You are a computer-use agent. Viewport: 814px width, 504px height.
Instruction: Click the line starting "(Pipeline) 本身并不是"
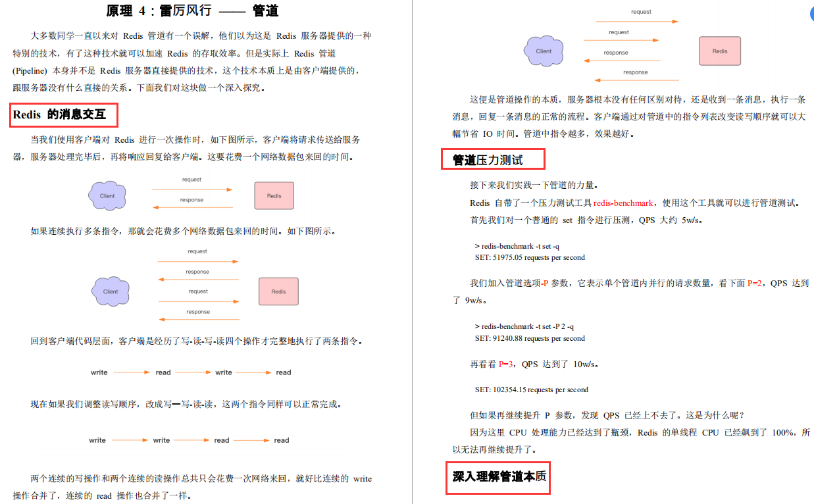coord(186,71)
